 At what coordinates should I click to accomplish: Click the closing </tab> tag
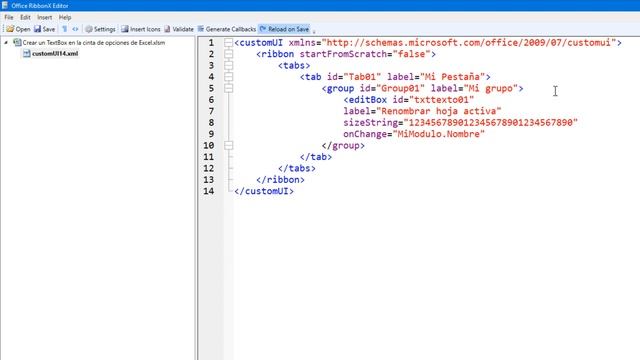pos(316,157)
